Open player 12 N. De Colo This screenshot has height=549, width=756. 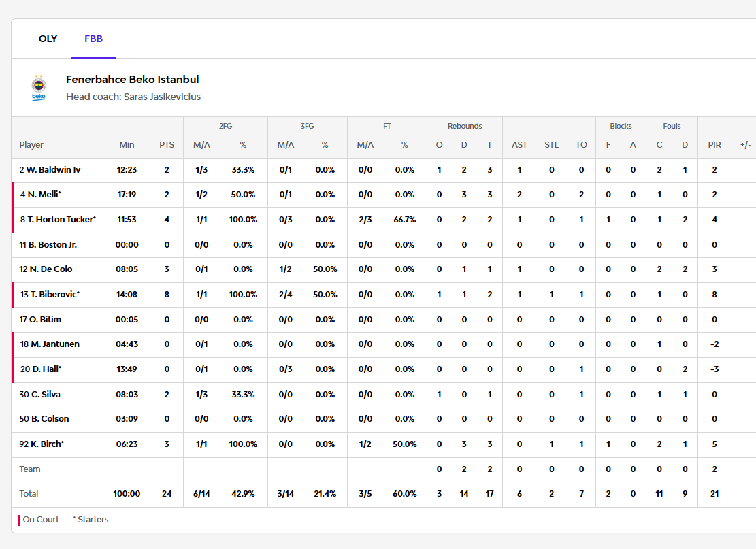(x=46, y=269)
